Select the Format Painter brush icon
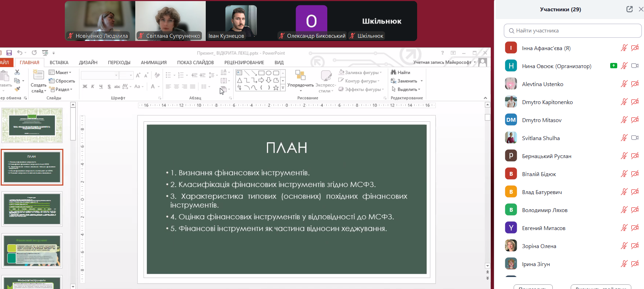 [17, 89]
